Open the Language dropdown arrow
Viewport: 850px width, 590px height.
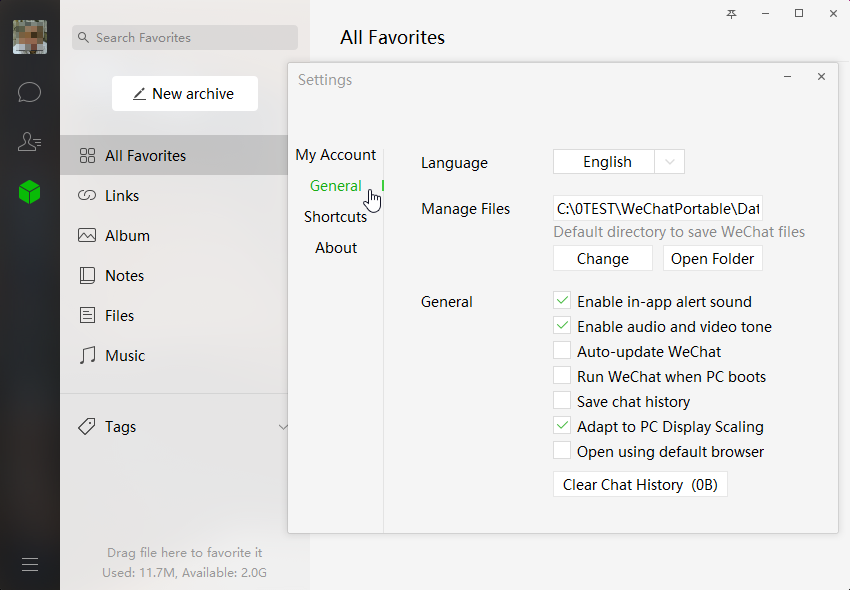tap(669, 162)
